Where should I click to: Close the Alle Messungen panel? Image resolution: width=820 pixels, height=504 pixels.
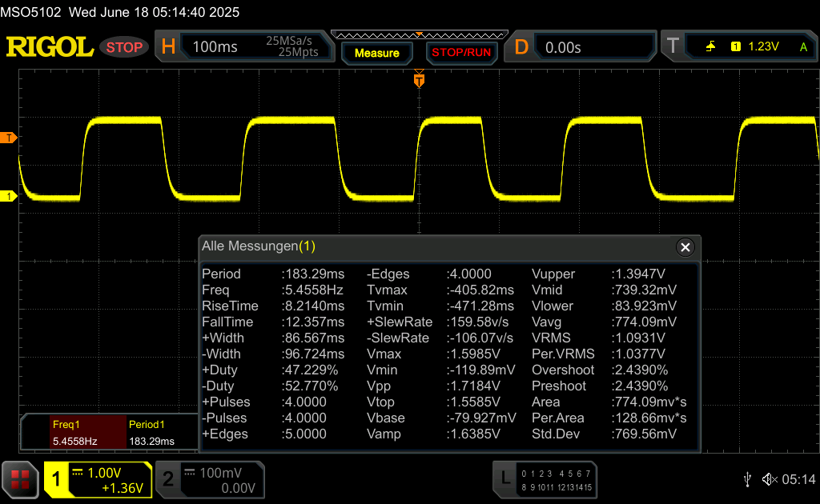[685, 247]
